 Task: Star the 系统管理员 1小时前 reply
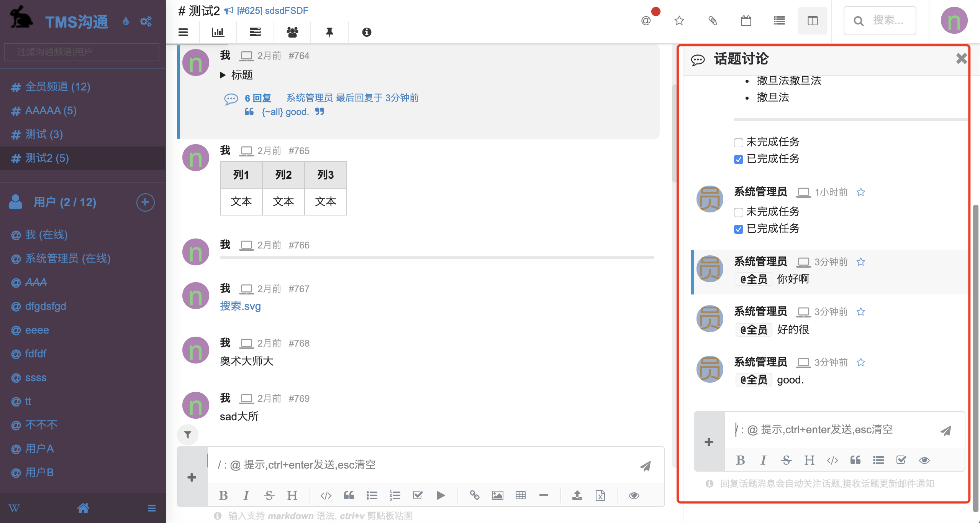(861, 192)
